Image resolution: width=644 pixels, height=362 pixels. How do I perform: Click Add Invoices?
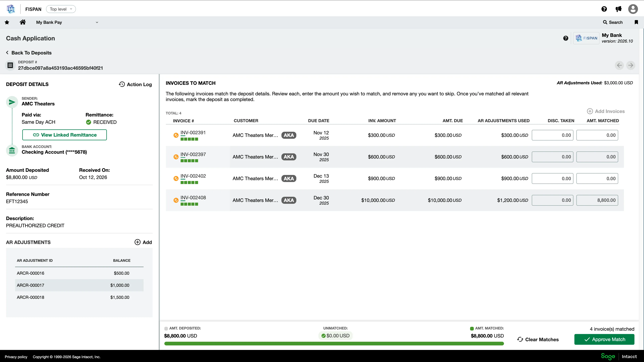pos(606,111)
